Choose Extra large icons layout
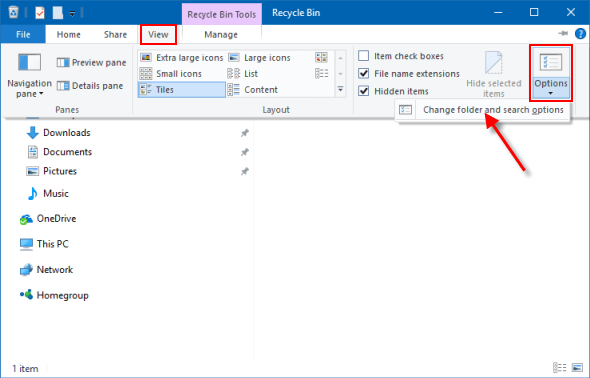The width and height of the screenshot is (590, 378). click(x=182, y=58)
